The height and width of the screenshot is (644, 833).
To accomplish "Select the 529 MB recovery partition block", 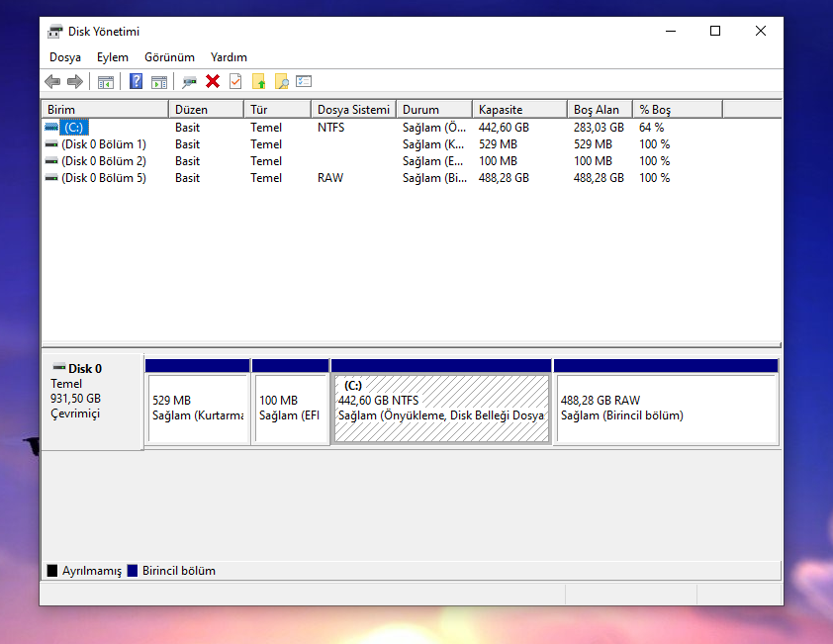I will click(197, 409).
